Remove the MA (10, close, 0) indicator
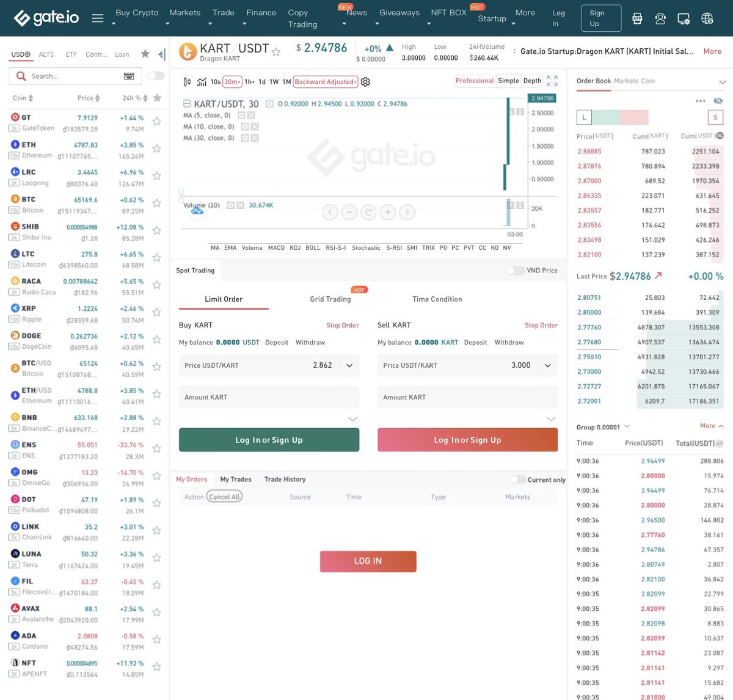The height and width of the screenshot is (700, 733). click(x=255, y=126)
